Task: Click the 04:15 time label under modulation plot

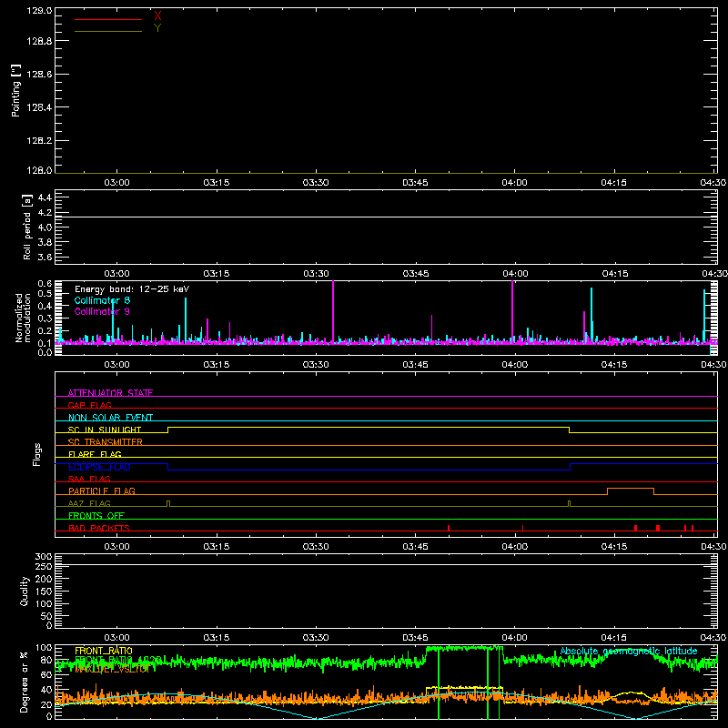Action: [x=614, y=365]
